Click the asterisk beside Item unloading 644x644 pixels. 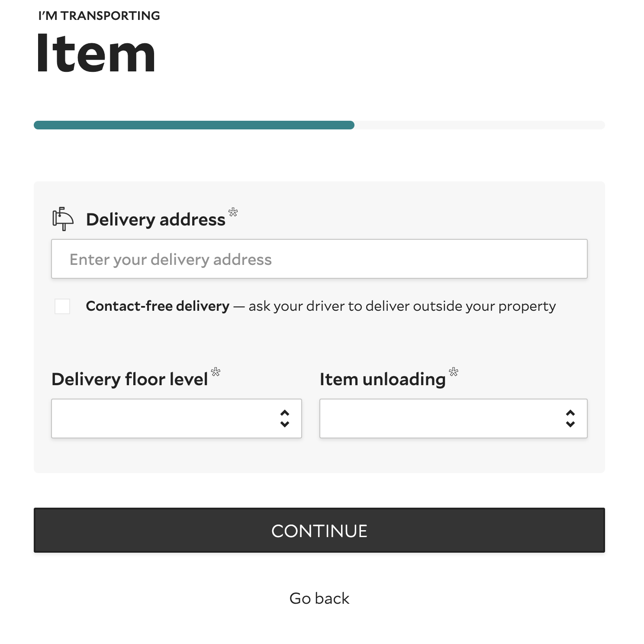454,372
